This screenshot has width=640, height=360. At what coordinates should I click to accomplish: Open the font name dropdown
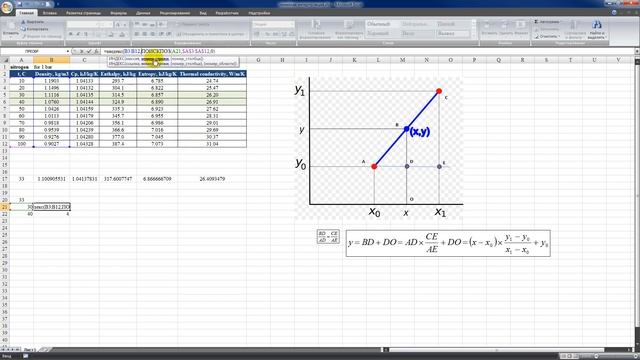(98, 25)
